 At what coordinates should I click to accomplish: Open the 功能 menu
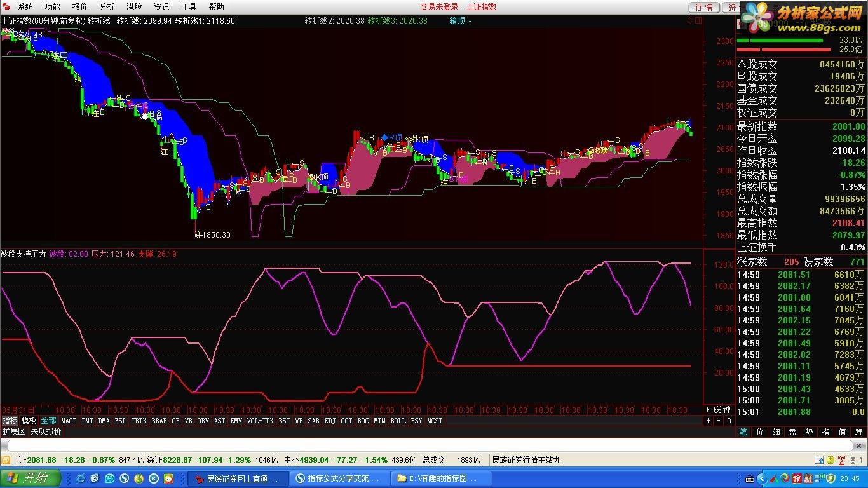(53, 7)
